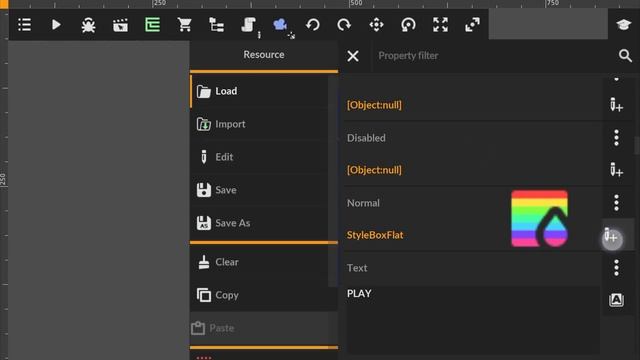Toggle the green scene tree layout icon
The image size is (640, 360).
[x=153, y=25]
